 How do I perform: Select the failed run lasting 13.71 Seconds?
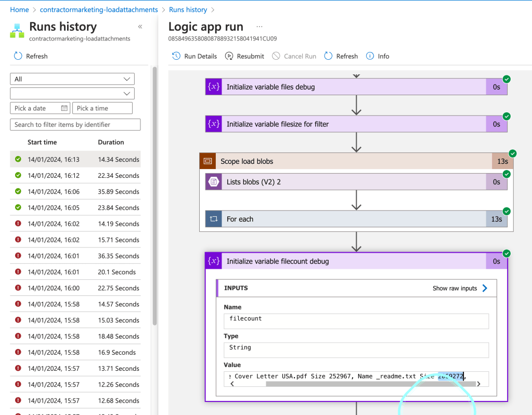click(x=75, y=368)
